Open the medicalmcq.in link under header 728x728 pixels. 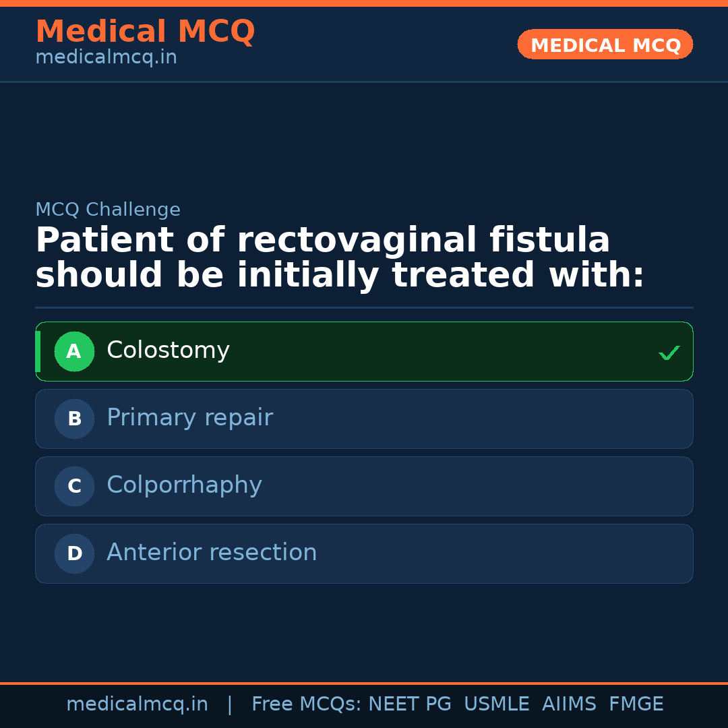tap(106, 58)
